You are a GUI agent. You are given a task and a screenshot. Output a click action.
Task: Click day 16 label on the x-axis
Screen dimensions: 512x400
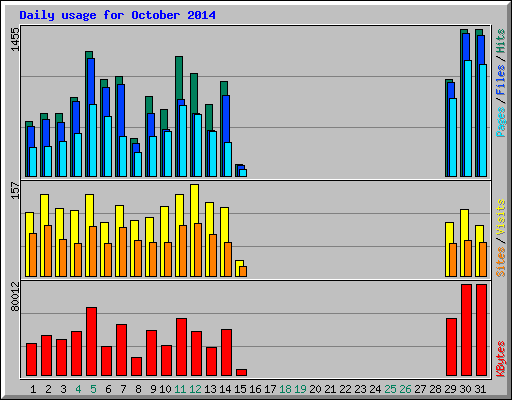pos(255,389)
